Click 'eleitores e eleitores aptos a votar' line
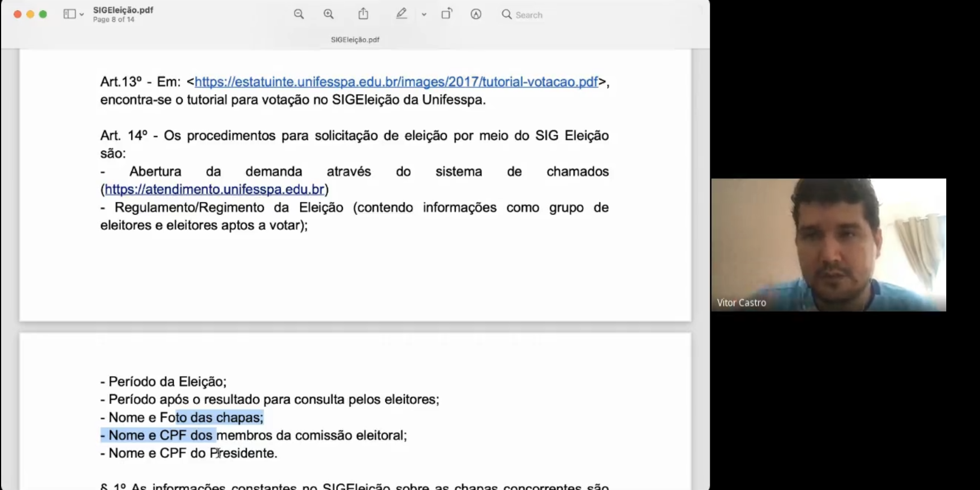Viewport: 980px width, 490px height. tap(204, 225)
